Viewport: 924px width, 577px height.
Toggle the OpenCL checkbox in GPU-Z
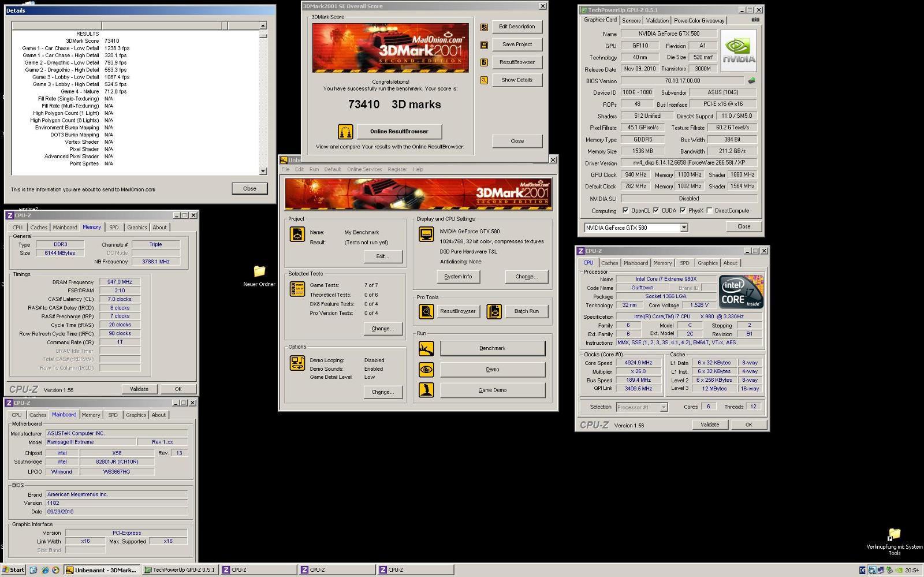coord(626,210)
